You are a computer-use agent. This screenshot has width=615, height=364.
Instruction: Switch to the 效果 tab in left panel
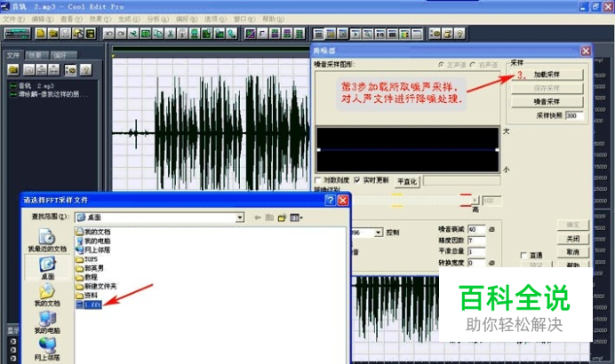37,55
